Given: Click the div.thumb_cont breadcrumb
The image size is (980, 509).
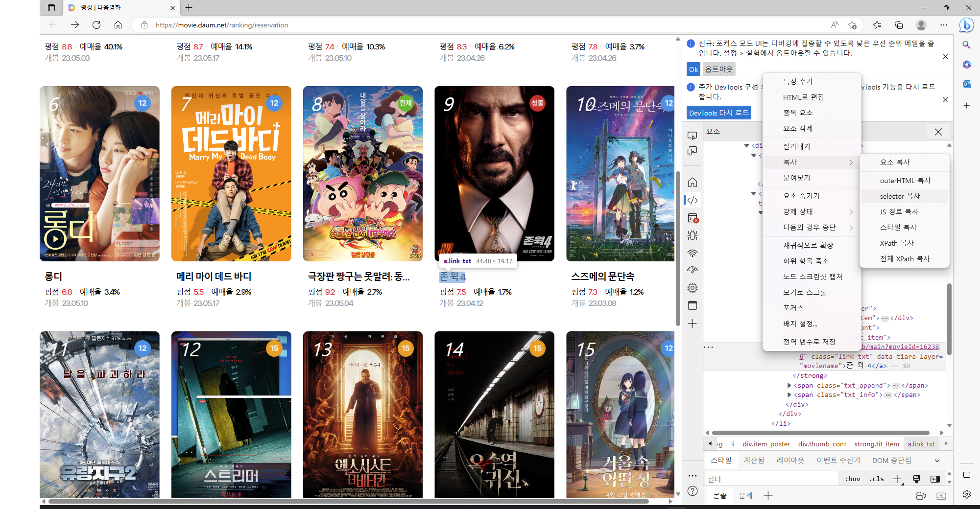Looking at the screenshot, I should tap(822, 444).
